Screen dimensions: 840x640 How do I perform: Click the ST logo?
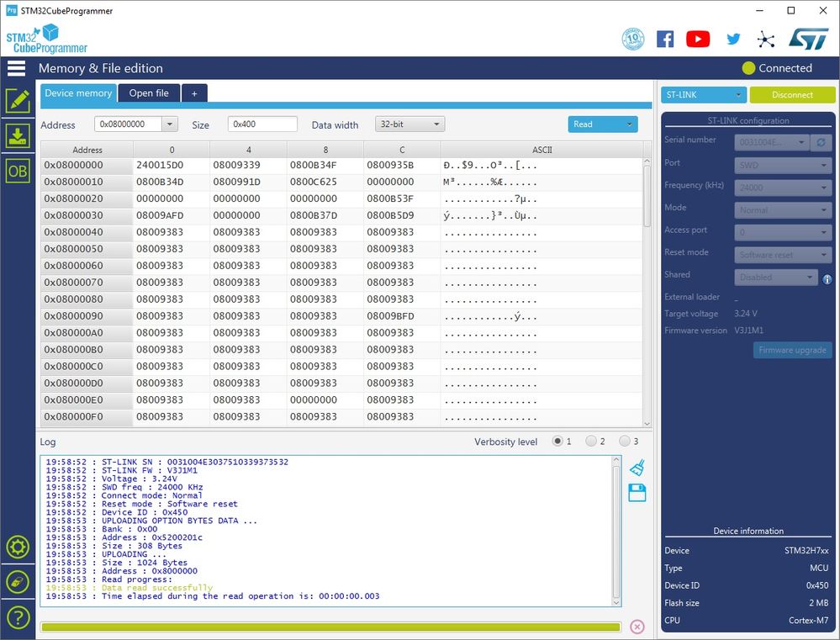pyautogui.click(x=808, y=40)
